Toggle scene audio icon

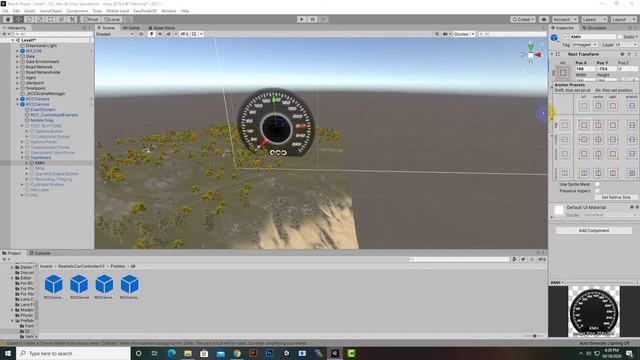click(x=160, y=34)
